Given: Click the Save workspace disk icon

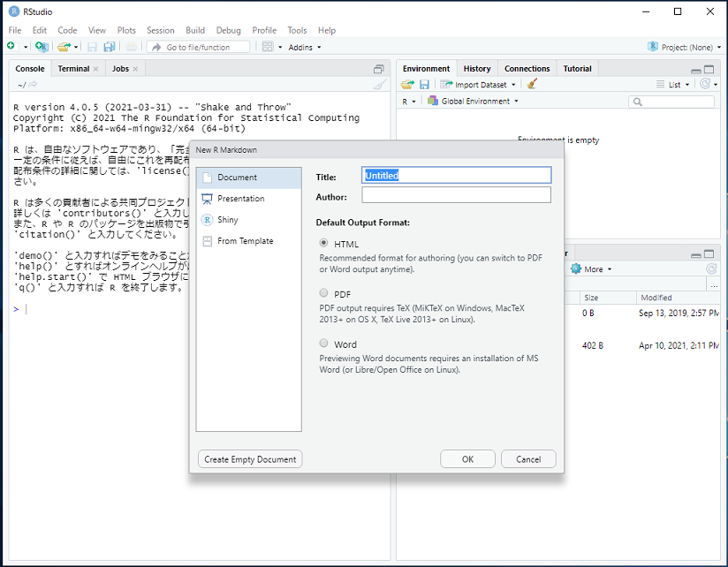Looking at the screenshot, I should coord(424,85).
